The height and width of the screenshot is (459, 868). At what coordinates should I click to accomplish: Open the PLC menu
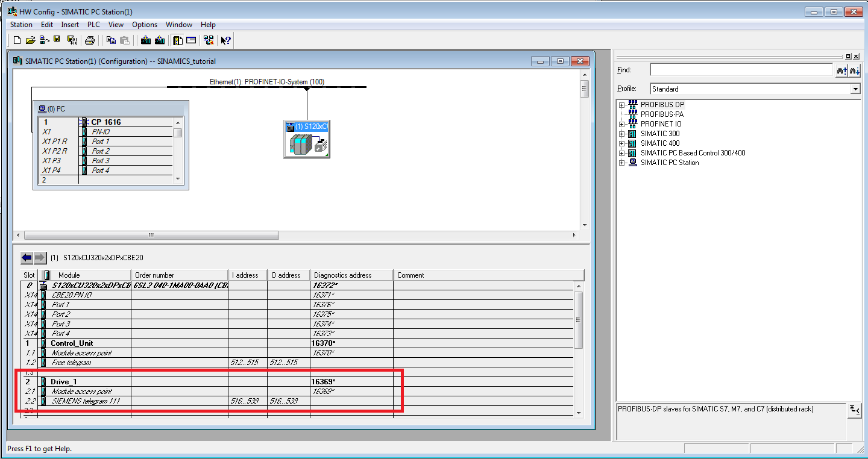[x=93, y=25]
